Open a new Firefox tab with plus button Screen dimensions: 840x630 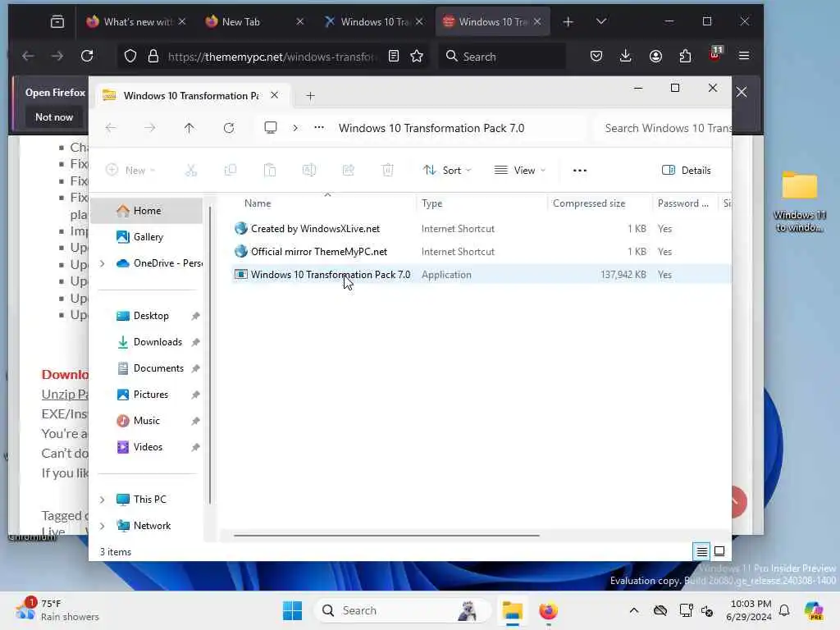point(568,21)
